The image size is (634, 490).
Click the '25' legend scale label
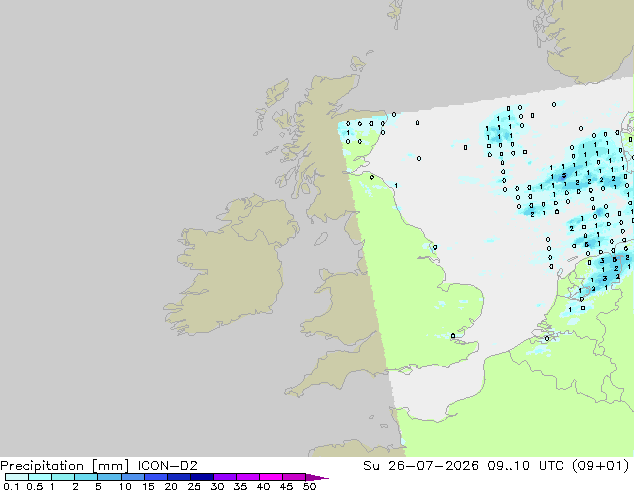tap(194, 486)
